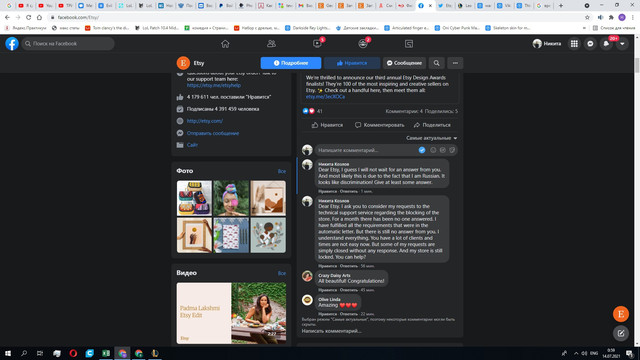The height and width of the screenshot is (360, 640).
Task: Click Отправить сообщение link
Action: [x=213, y=133]
